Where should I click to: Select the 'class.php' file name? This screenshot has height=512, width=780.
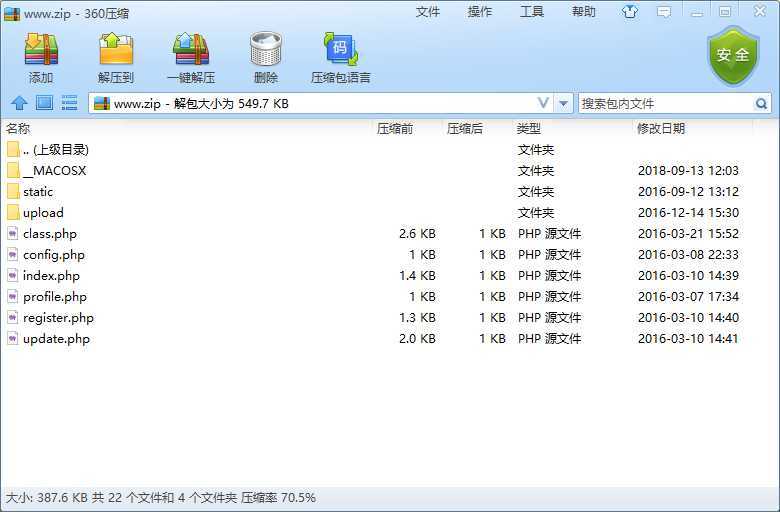tap(50, 234)
